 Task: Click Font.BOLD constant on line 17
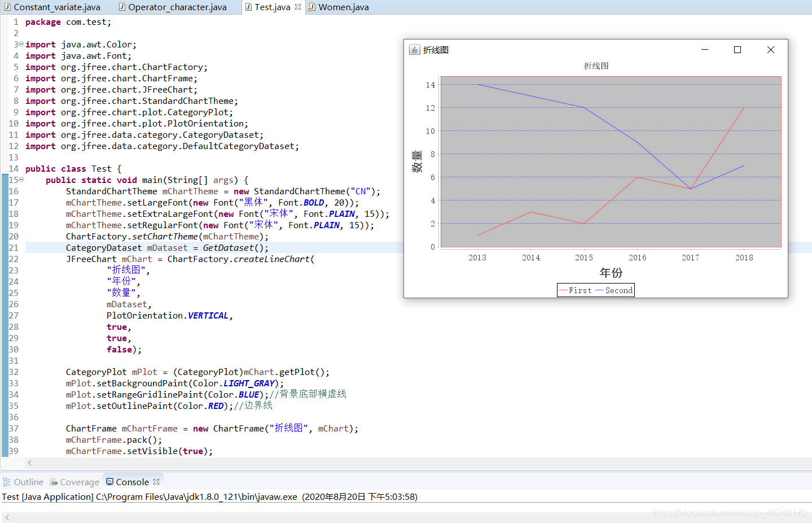pyautogui.click(x=301, y=202)
